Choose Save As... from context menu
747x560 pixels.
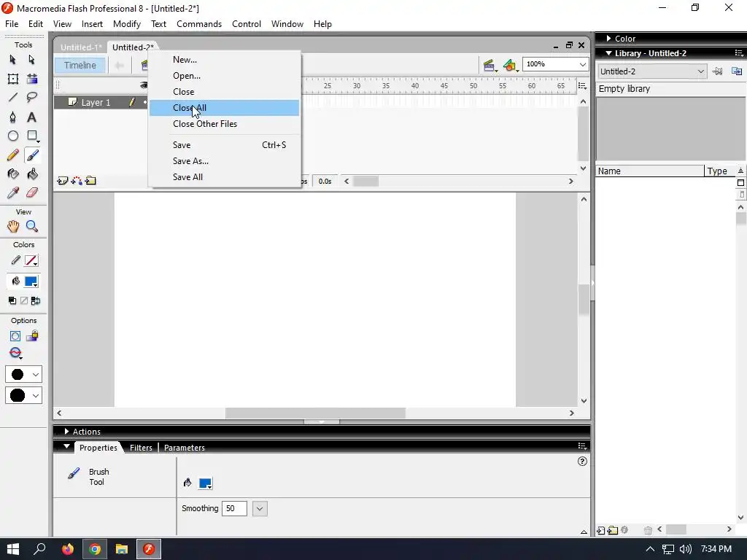tap(224, 161)
